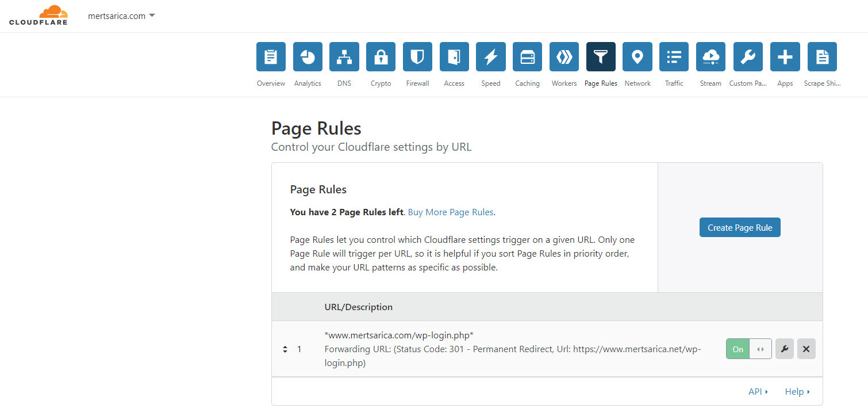Screen dimensions: 868x412
Task: Expand the API section
Action: pos(758,392)
